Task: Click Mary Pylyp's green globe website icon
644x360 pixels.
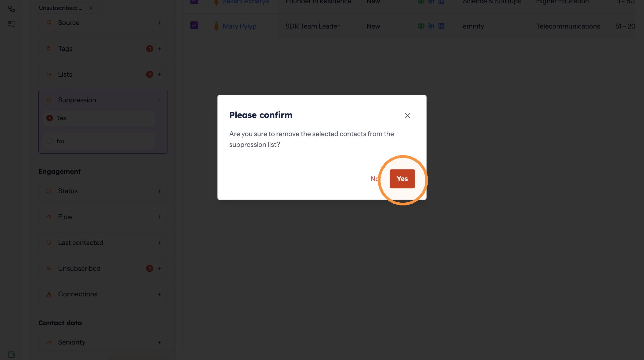Action: click(x=421, y=26)
